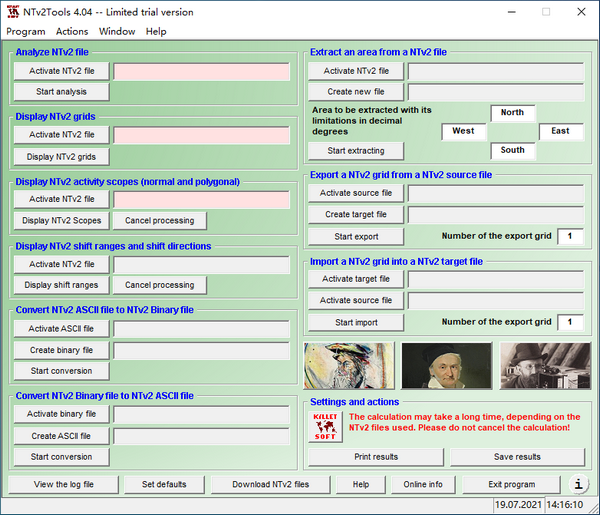Click export grid number field in Import section
600x515 pixels.
click(x=571, y=322)
